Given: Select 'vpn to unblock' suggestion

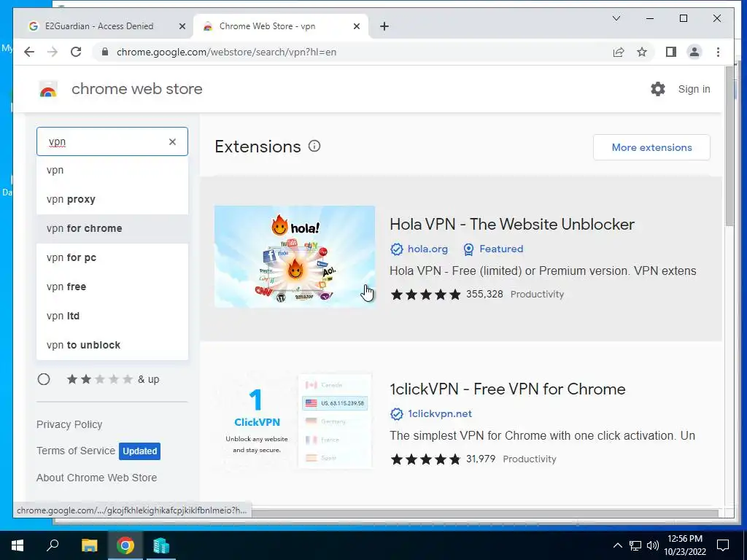Looking at the screenshot, I should 112,345.
